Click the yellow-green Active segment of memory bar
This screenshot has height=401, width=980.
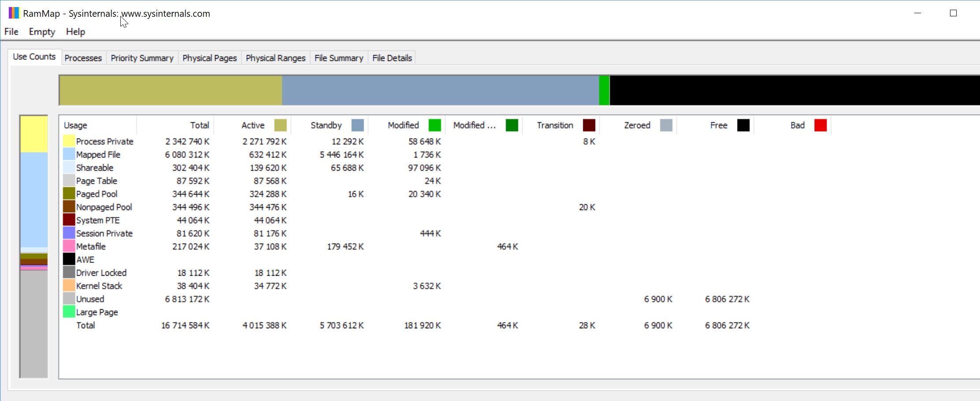171,90
